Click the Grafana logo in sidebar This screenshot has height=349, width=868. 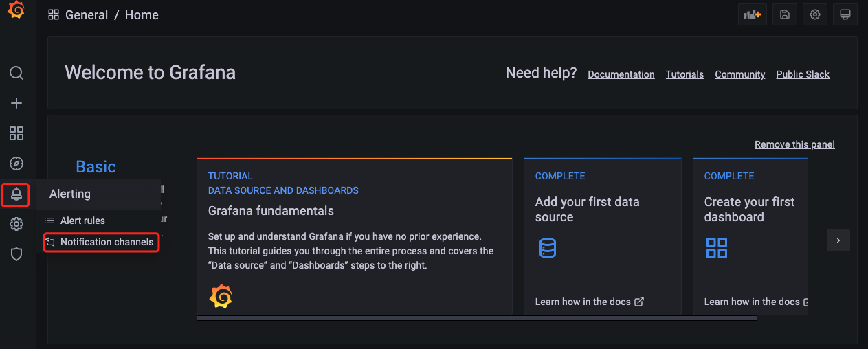click(x=16, y=10)
